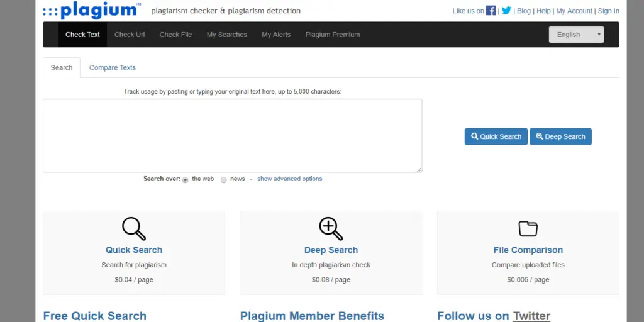Click the File Comparison folder icon
Image resolution: width=644 pixels, height=322 pixels.
pos(528,229)
